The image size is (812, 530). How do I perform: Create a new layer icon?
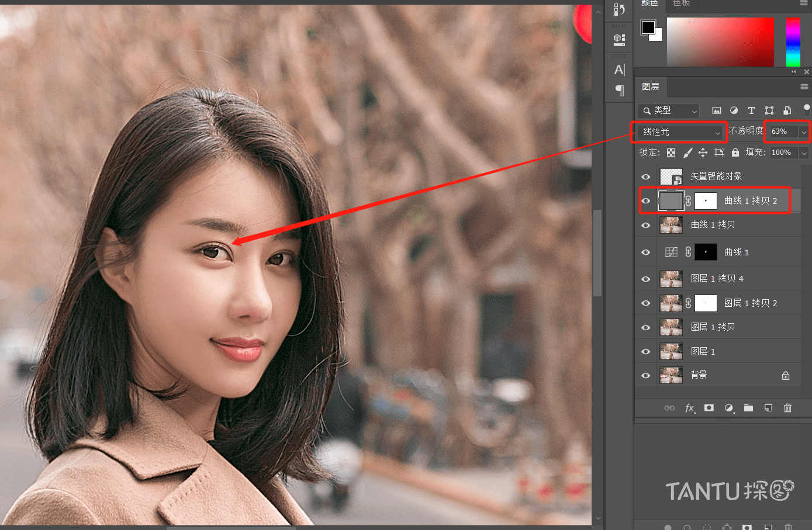pos(768,408)
